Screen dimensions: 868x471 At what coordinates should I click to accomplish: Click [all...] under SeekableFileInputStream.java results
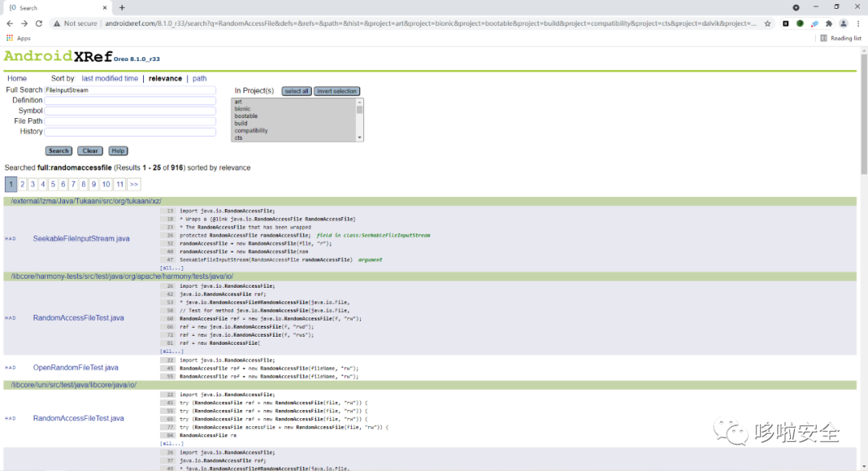pos(172,268)
